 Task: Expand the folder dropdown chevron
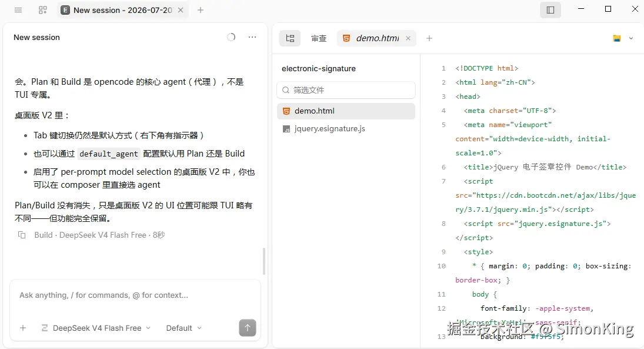click(x=631, y=38)
